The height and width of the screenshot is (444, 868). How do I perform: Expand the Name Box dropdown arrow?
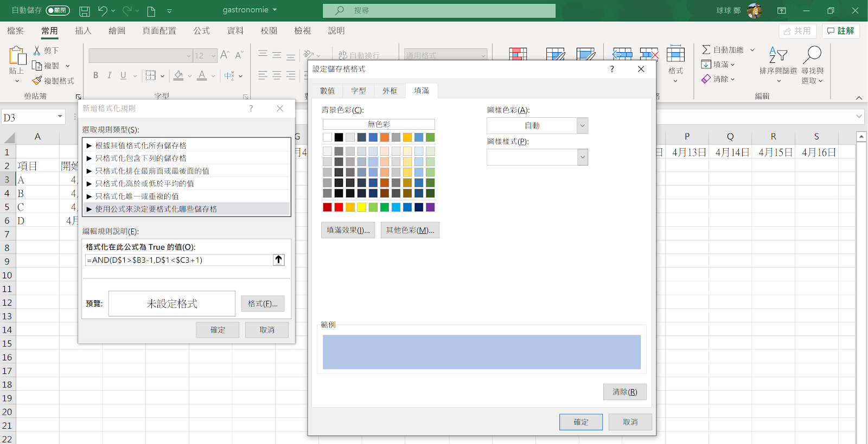pos(60,117)
